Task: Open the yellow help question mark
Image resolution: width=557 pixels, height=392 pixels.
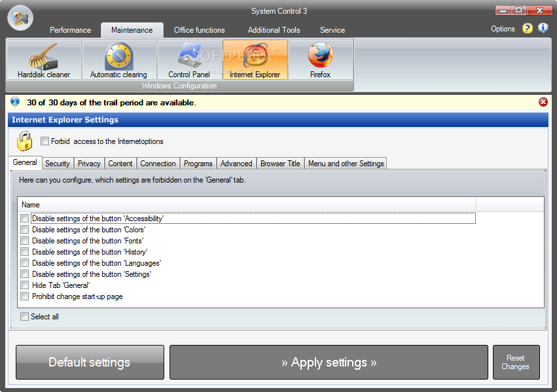Action: point(527,28)
